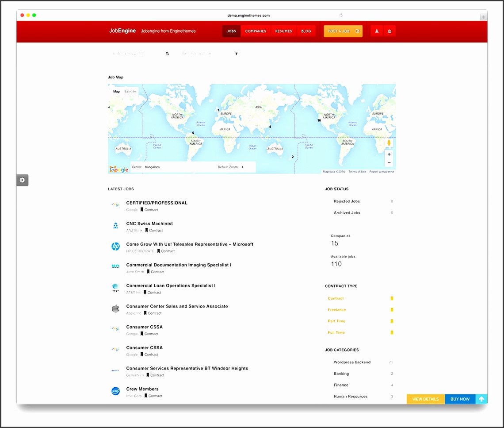Click the HP company logo
Screen dimensions: 504x428
coord(115,247)
